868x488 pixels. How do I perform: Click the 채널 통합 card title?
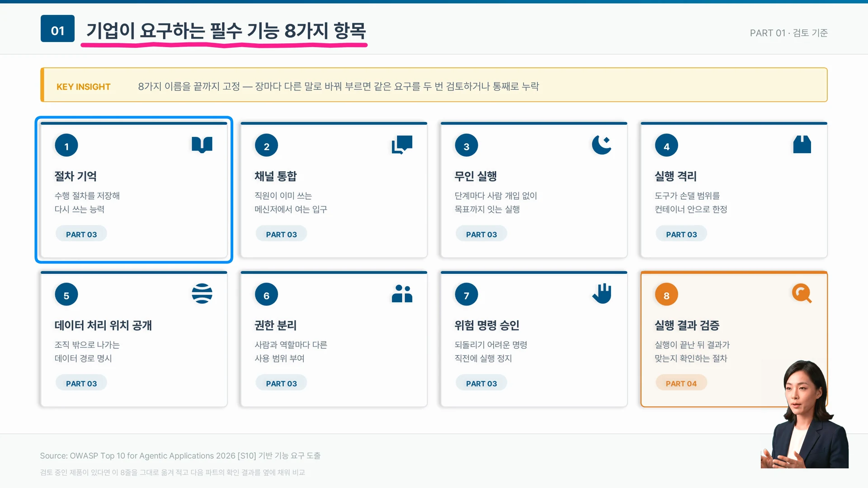[275, 176]
